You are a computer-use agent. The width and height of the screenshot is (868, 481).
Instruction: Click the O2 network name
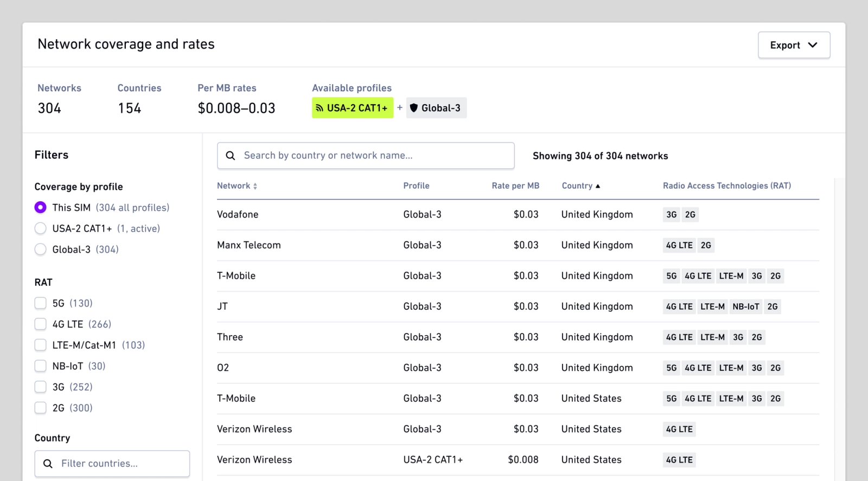[x=223, y=368]
